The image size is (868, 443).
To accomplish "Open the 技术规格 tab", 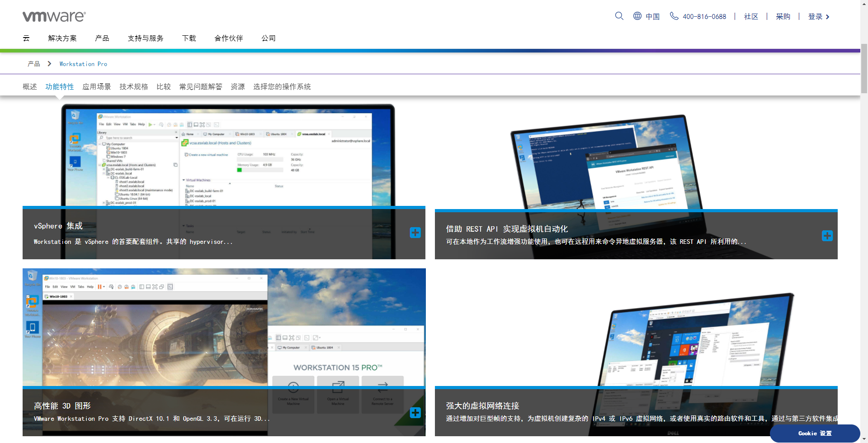I will tap(133, 86).
